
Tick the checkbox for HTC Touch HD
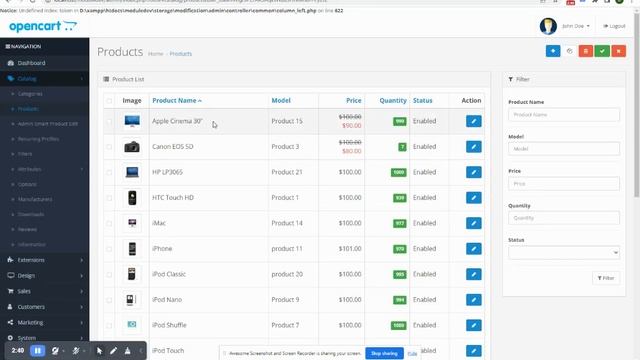click(x=109, y=198)
